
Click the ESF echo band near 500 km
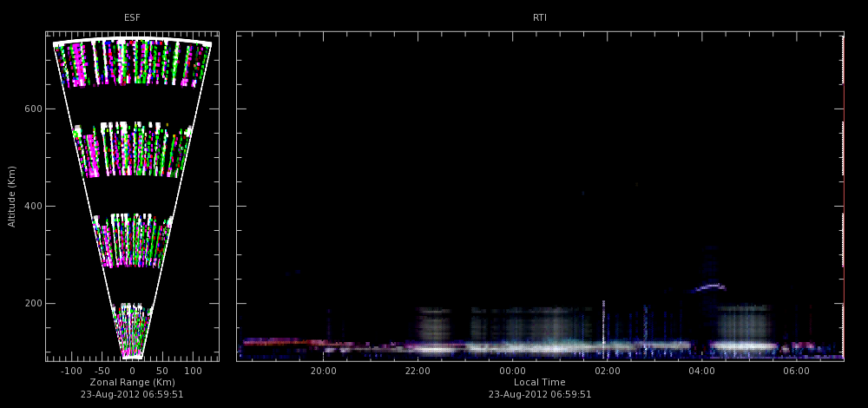(132, 149)
